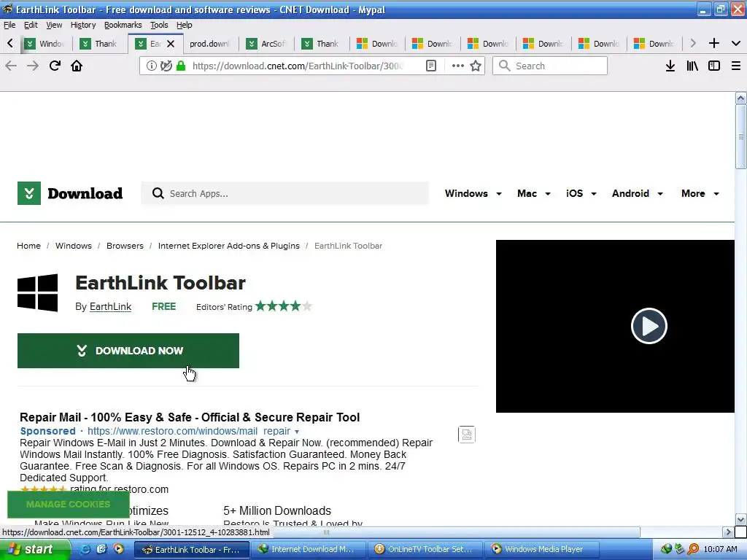Reload the page with the refresh icon
The image size is (747, 560).
point(55,66)
